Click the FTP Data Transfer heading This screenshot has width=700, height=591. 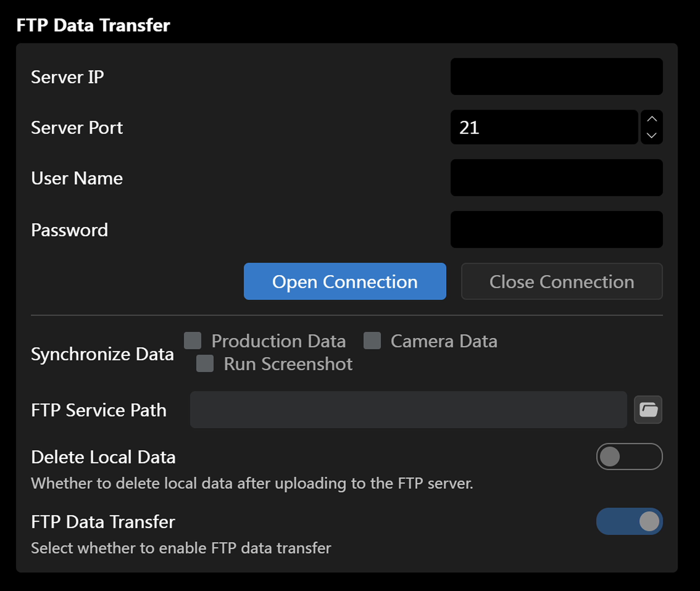pyautogui.click(x=93, y=25)
